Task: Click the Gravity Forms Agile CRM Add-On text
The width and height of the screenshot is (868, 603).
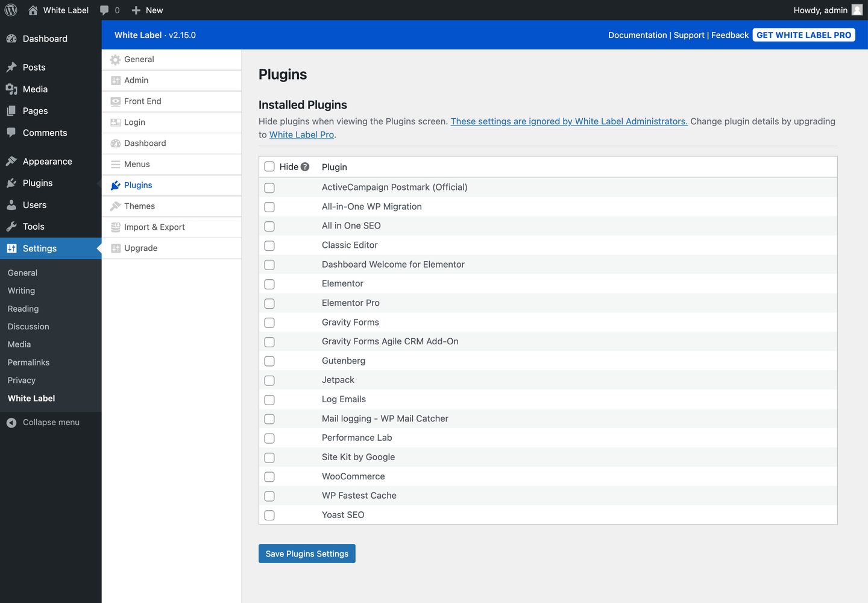Action: (390, 341)
